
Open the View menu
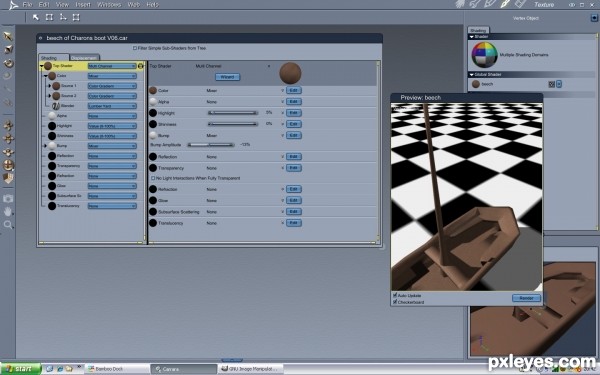tap(62, 5)
